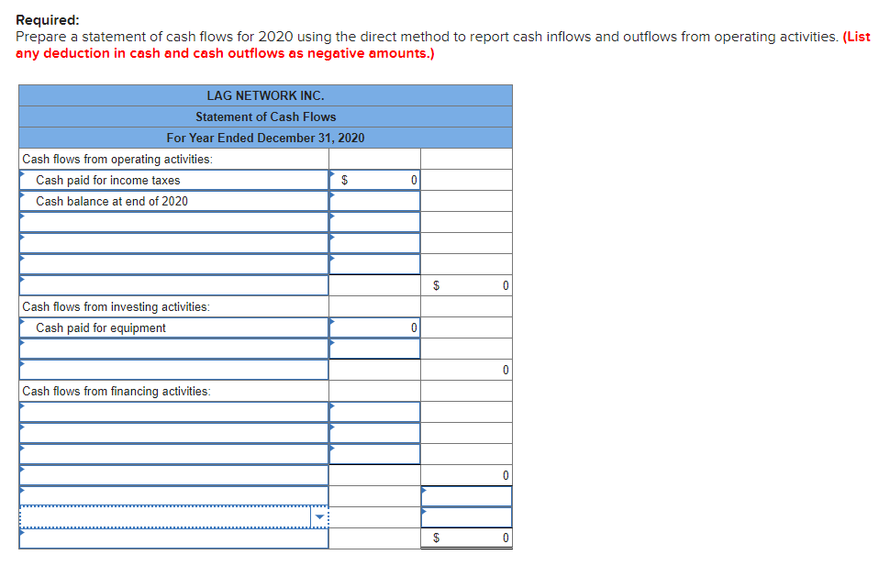Screen dimensions: 879x588
Task: Click the blue marker on the first blank operating row
Action: 21,221
